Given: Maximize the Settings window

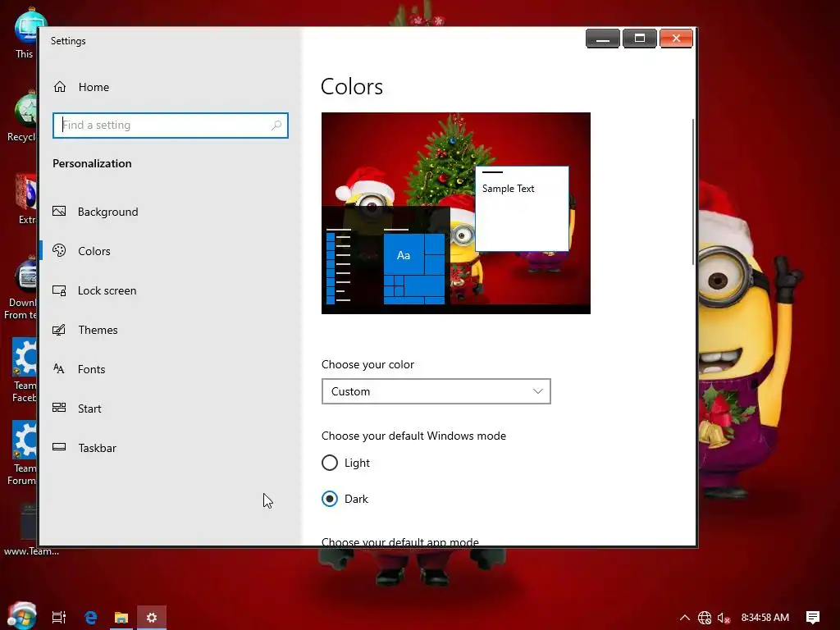Looking at the screenshot, I should 640,39.
